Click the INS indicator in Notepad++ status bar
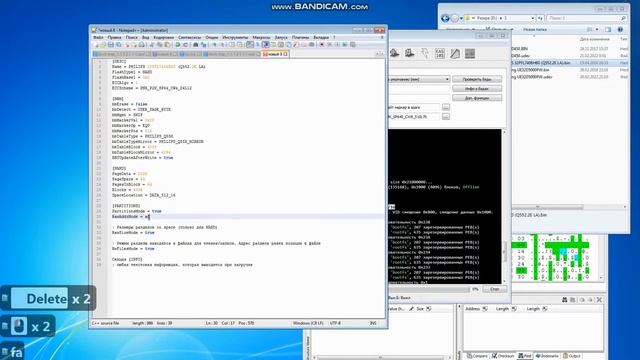This screenshot has height=360, width=640. coord(373,323)
